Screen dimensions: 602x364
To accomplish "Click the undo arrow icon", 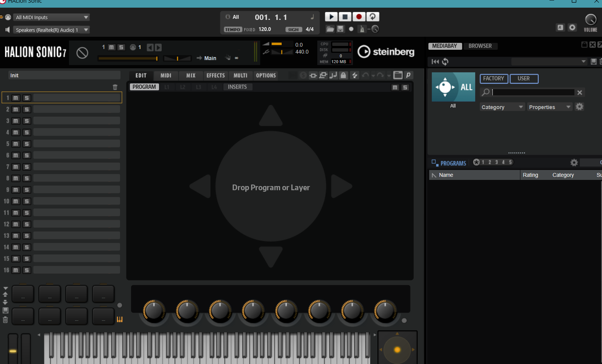I will [365, 75].
